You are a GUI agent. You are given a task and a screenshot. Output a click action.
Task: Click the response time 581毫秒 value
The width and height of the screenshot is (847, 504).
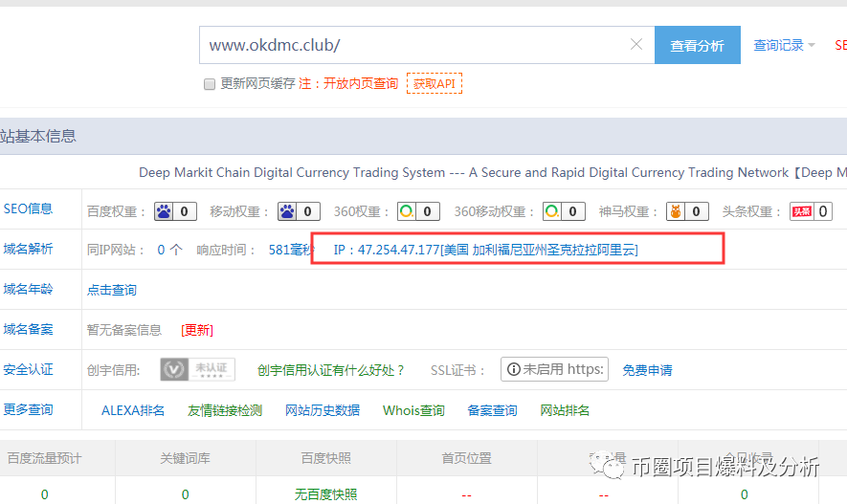[x=291, y=250]
